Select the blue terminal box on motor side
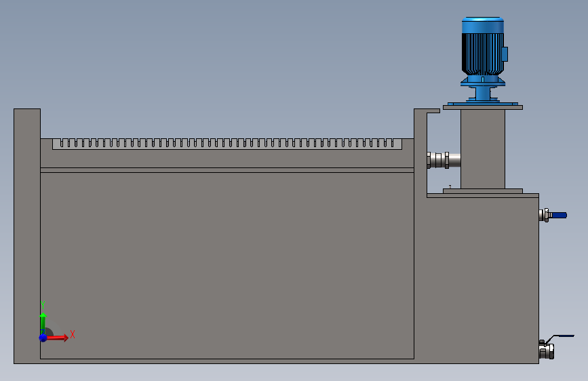Screen dimensions: 588x381 505,54
